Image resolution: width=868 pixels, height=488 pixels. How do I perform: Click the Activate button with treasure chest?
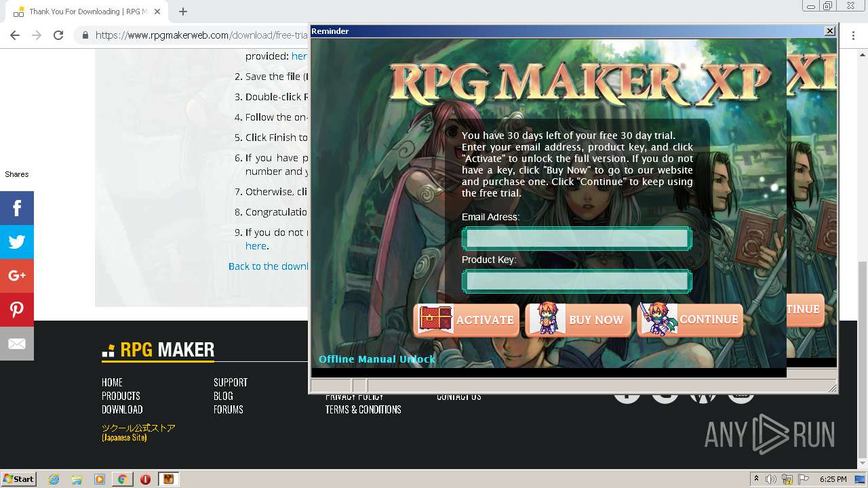coord(467,320)
